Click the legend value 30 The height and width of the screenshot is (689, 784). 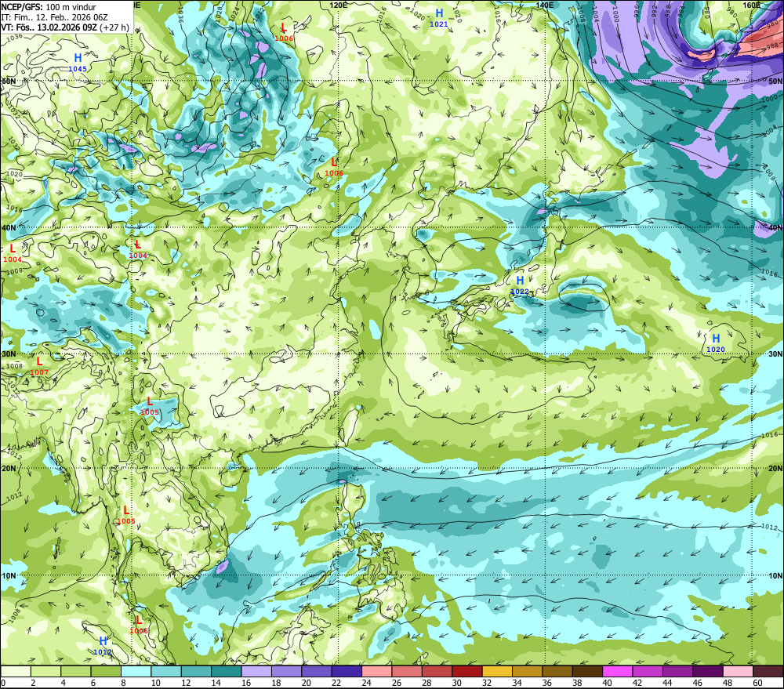457,683
